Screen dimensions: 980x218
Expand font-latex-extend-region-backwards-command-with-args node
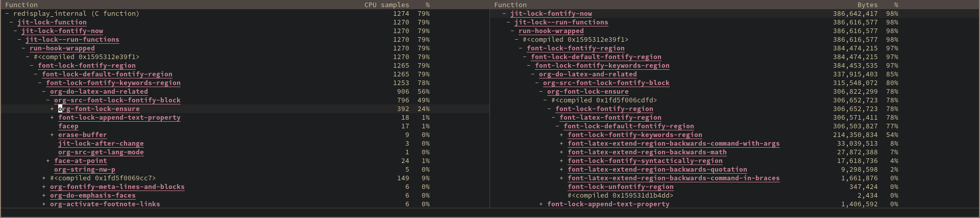561,144
